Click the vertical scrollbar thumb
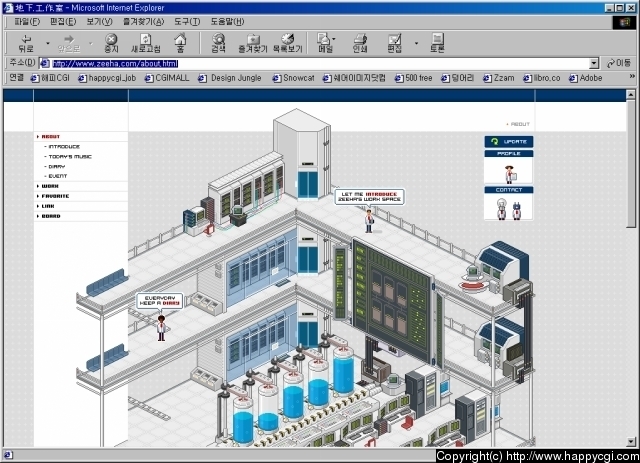The height and width of the screenshot is (463, 640). point(631,164)
